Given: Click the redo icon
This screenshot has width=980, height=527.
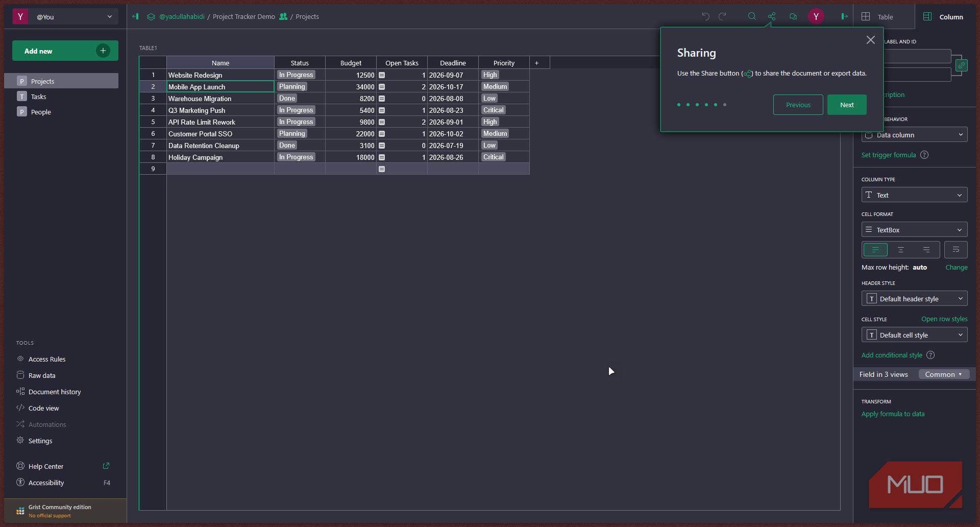Looking at the screenshot, I should 722,16.
